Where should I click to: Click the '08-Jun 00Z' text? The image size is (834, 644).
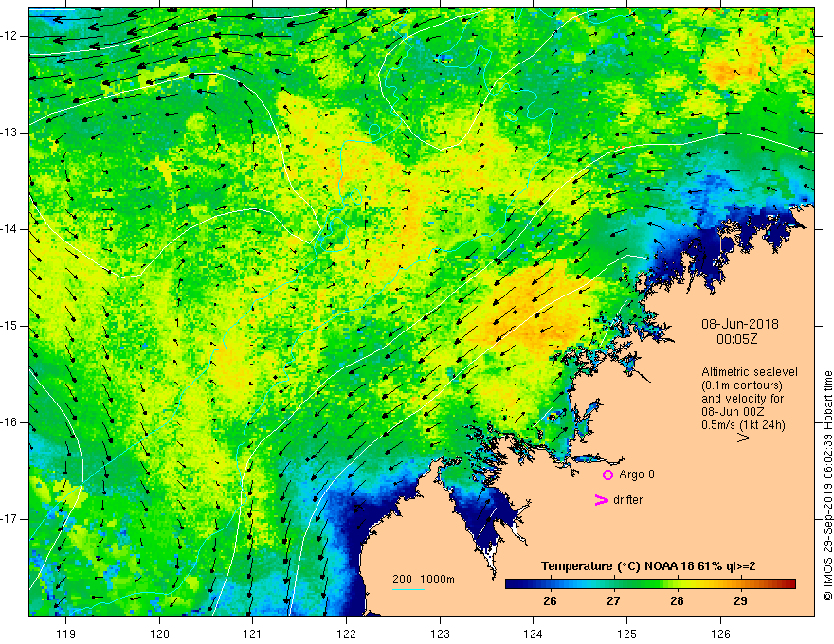pyautogui.click(x=733, y=412)
